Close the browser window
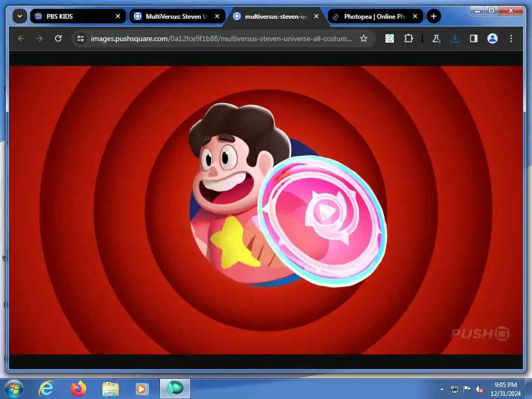 [x=511, y=11]
